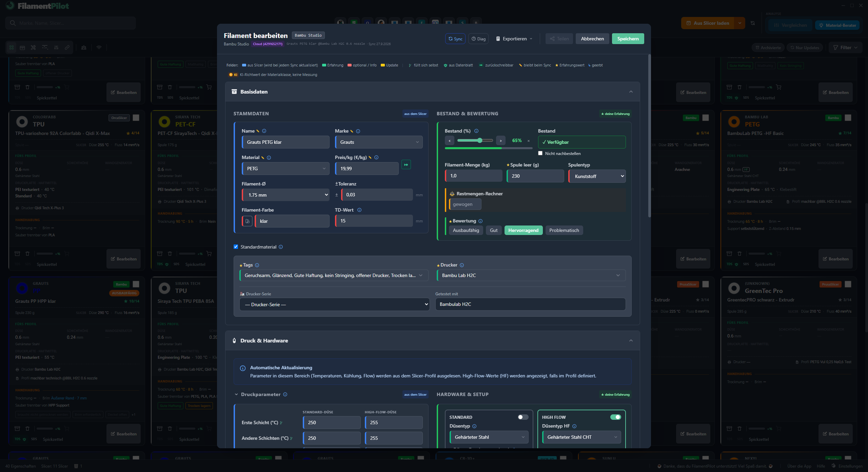Click the info icon beside Standardmaterial
This screenshot has width=868, height=472.
(281, 247)
